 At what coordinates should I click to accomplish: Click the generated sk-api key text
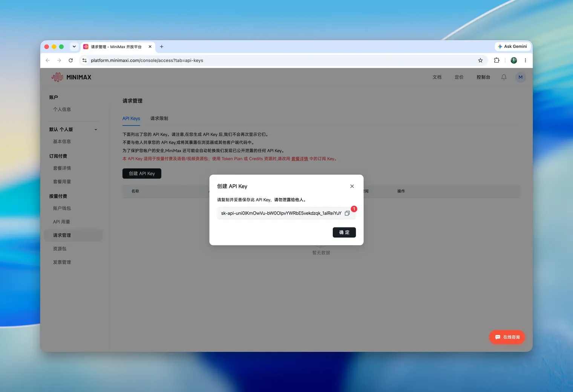point(281,213)
